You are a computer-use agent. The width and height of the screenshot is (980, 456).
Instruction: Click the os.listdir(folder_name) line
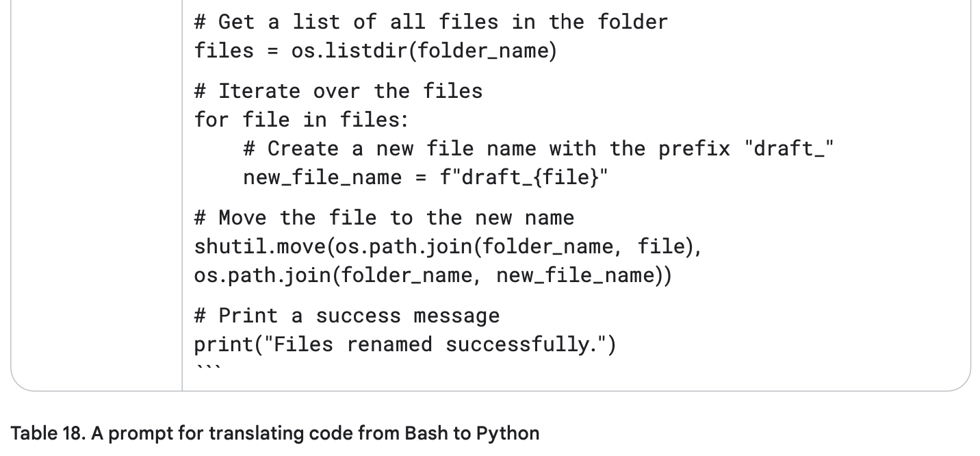coord(376,51)
